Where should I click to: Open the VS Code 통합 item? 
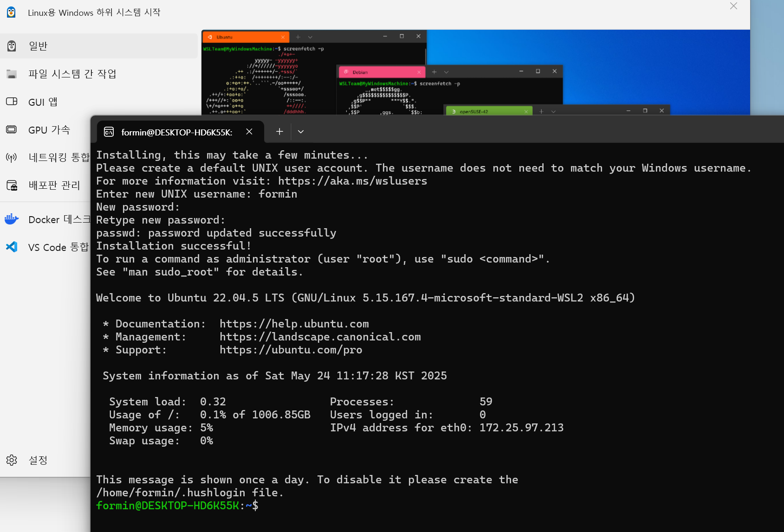click(x=45, y=247)
